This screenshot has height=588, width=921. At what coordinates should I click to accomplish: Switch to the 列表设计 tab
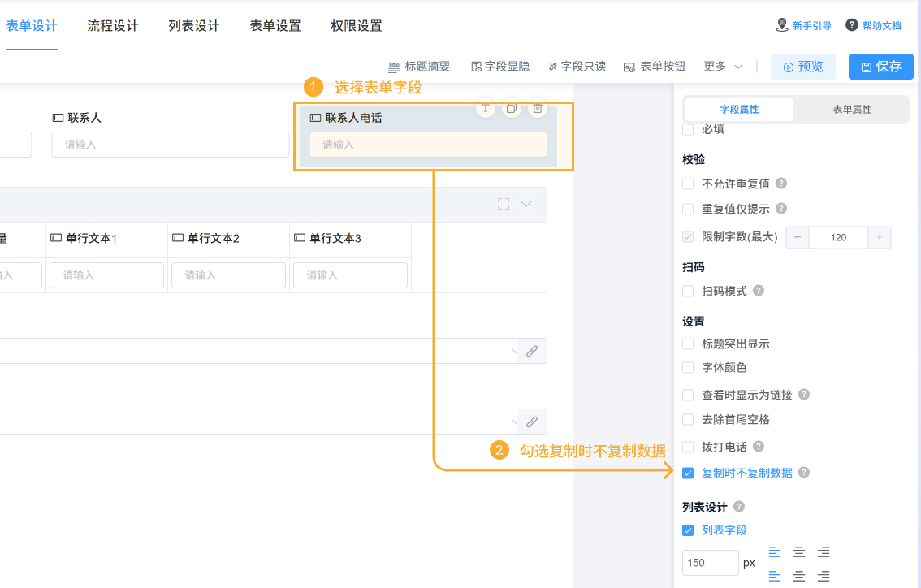click(x=194, y=26)
